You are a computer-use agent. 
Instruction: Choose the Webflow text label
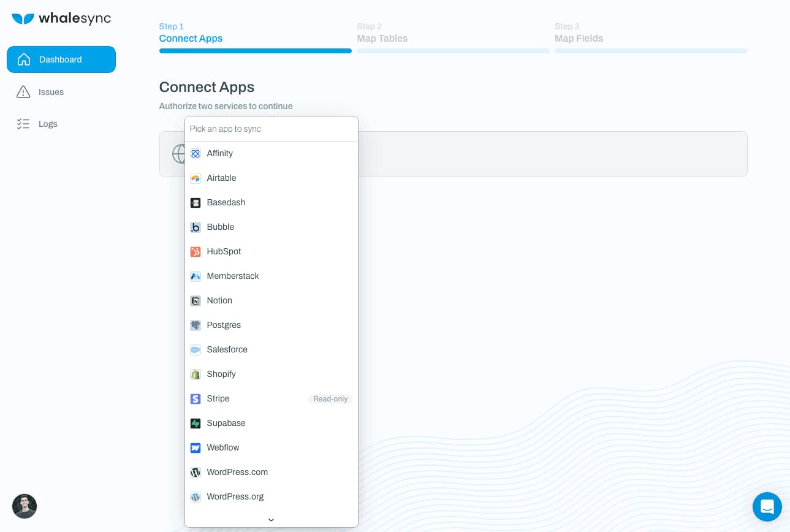tap(223, 447)
